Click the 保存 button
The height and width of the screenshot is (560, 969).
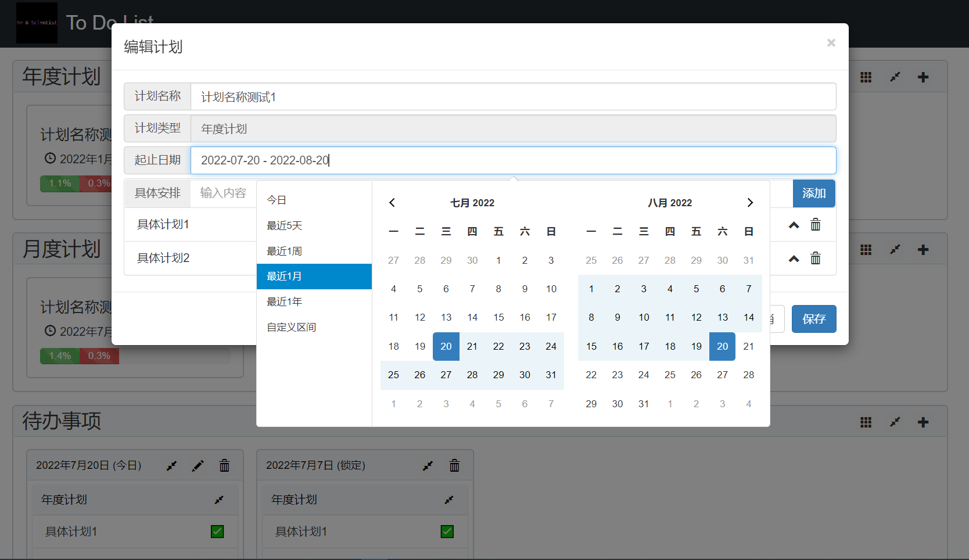click(x=813, y=319)
